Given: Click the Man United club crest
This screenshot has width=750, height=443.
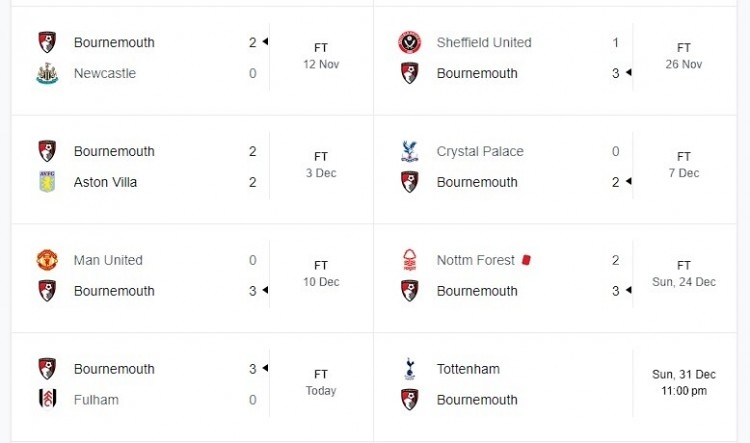Looking at the screenshot, I should click(x=47, y=260).
